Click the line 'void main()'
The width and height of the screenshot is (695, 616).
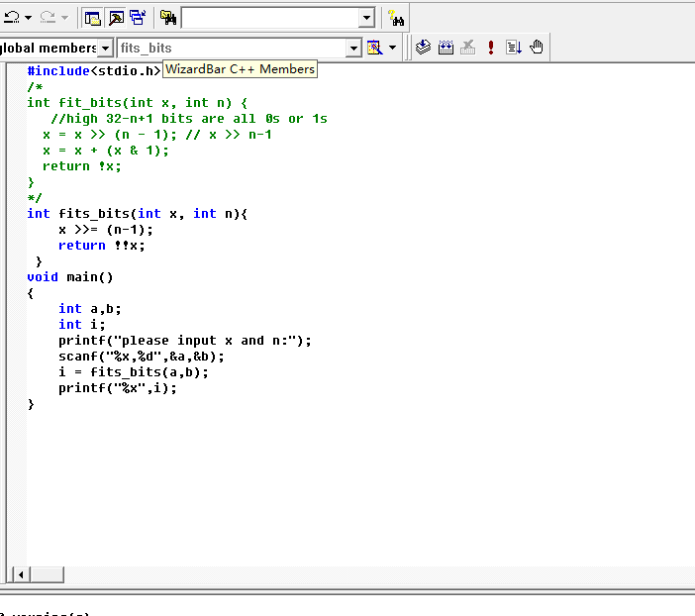click(70, 277)
